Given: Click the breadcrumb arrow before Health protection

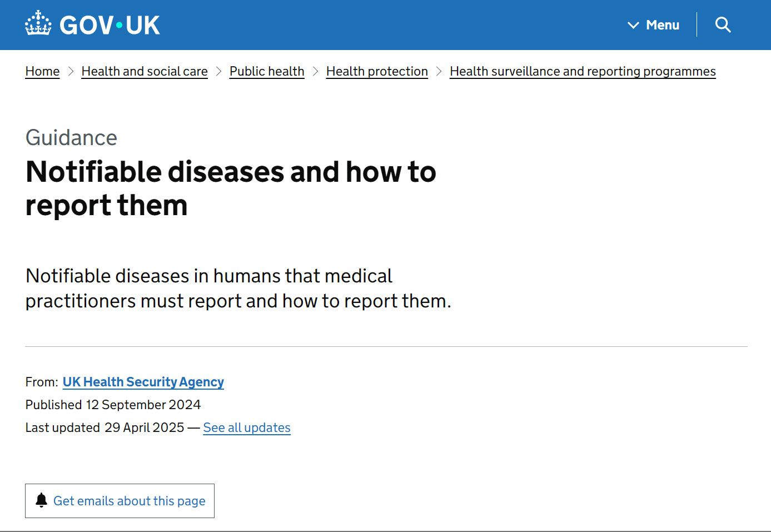Looking at the screenshot, I should click(315, 72).
